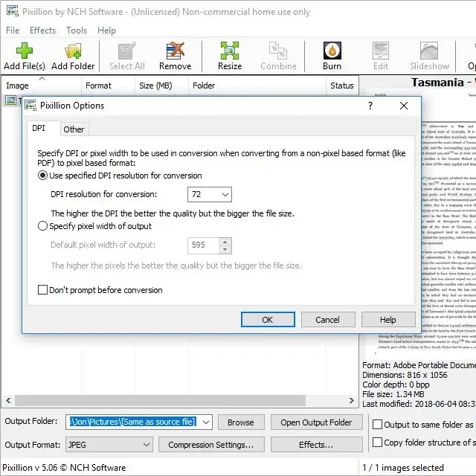Sort by the Folder column header
476x476 pixels.
coord(257,86)
